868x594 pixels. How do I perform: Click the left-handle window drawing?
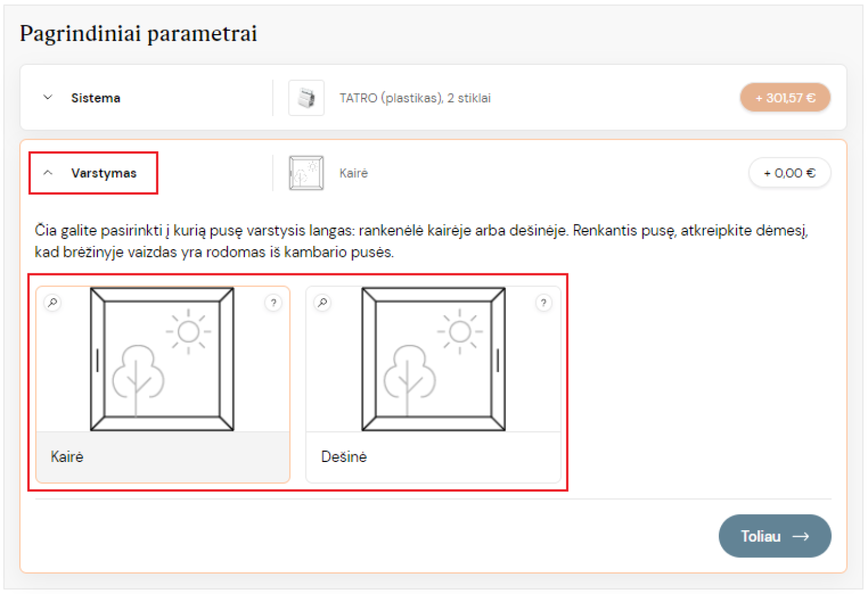tap(162, 359)
